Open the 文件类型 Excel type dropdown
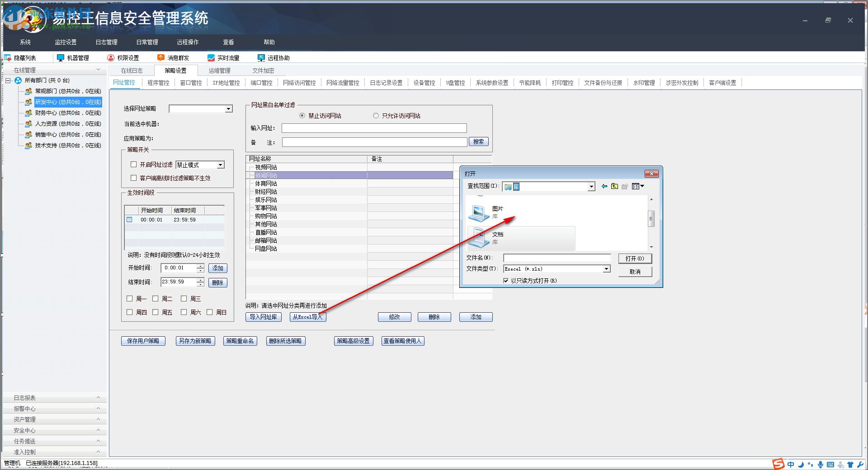868x470 pixels. (607, 269)
